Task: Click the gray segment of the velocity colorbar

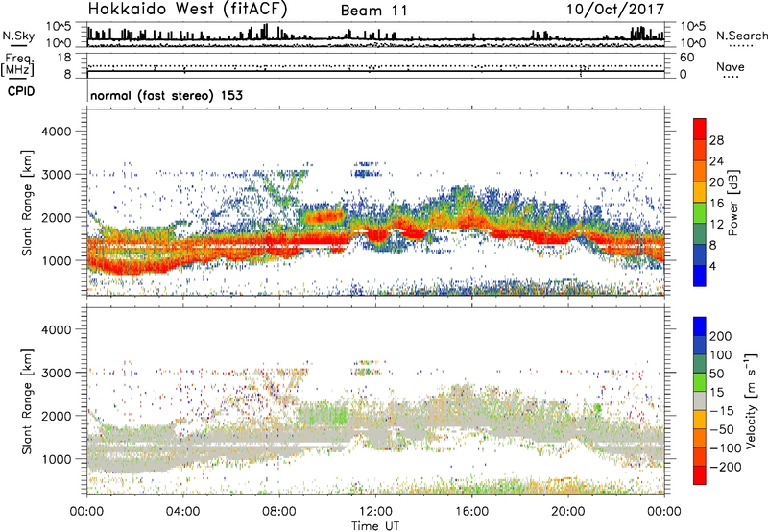Action: point(700,401)
